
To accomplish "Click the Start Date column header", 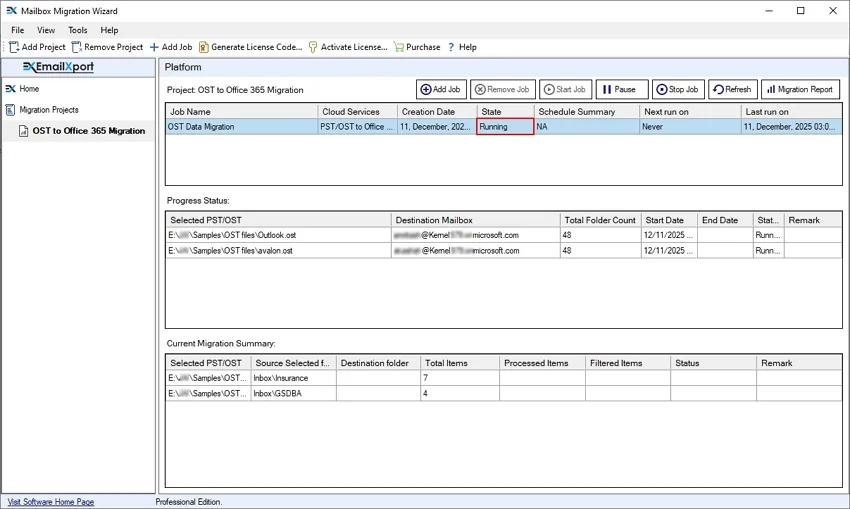I will coord(669,220).
